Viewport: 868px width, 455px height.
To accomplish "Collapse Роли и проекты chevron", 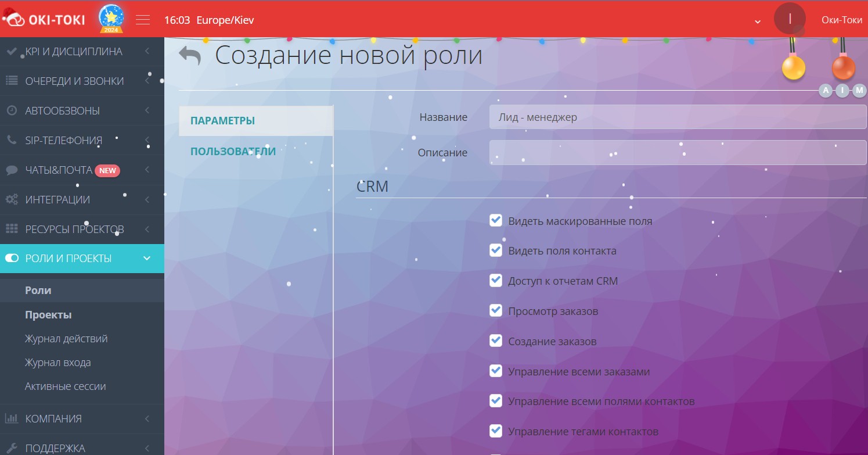I will tap(147, 259).
